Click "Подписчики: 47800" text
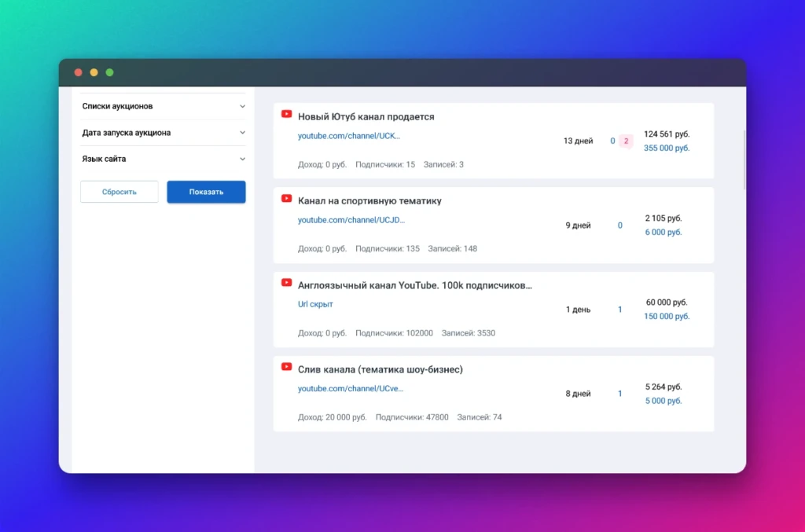The image size is (805, 532). click(412, 417)
